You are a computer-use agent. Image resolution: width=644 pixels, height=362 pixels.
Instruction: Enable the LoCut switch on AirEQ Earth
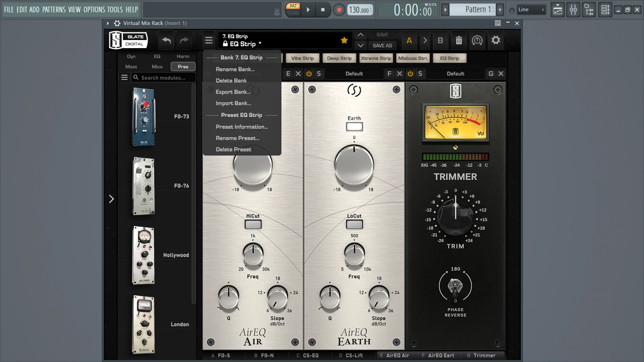(x=354, y=224)
